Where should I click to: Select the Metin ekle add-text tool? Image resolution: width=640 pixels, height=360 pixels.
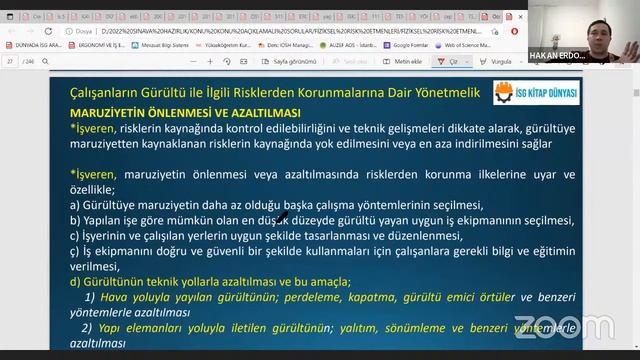point(402,61)
